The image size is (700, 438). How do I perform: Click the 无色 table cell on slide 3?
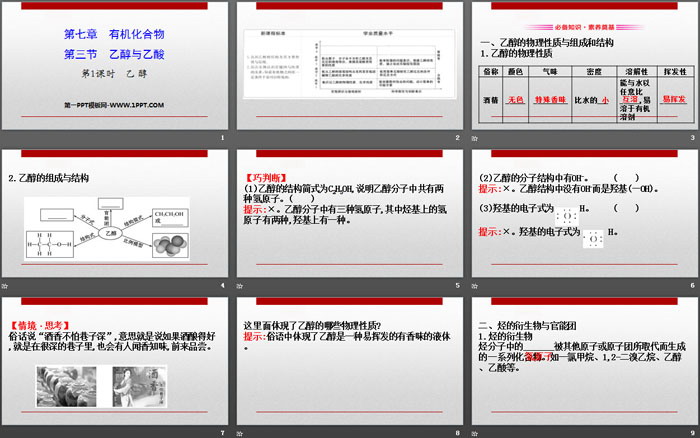point(515,100)
